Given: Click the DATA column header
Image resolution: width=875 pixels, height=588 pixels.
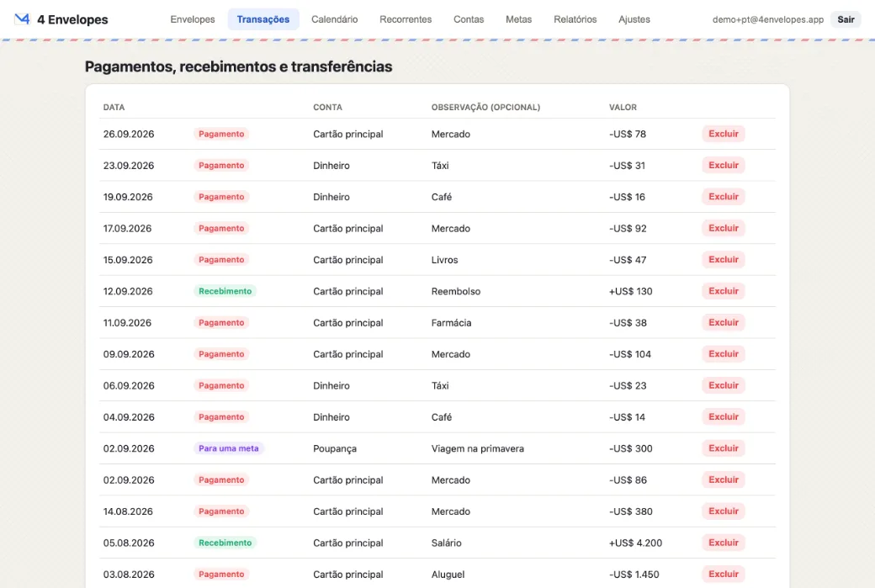Looking at the screenshot, I should [114, 107].
